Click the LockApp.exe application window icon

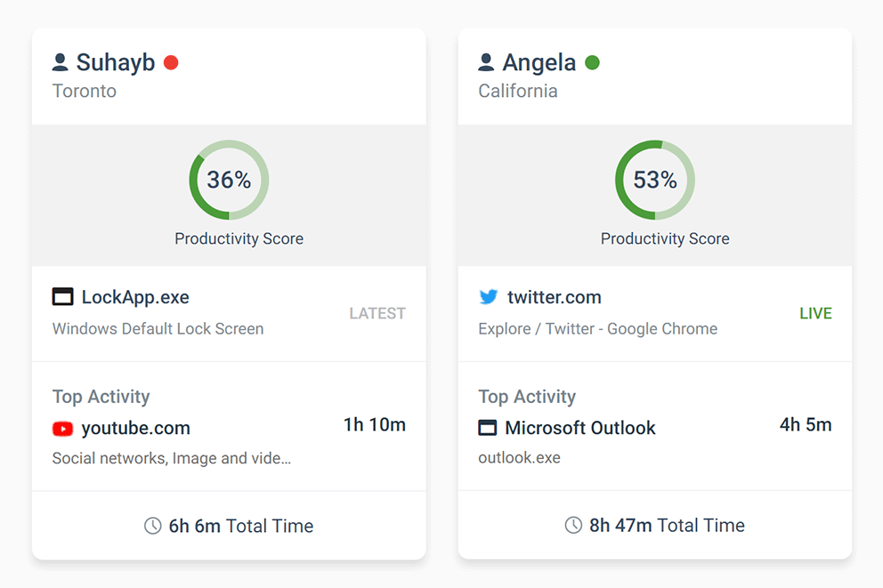pyautogui.click(x=61, y=296)
